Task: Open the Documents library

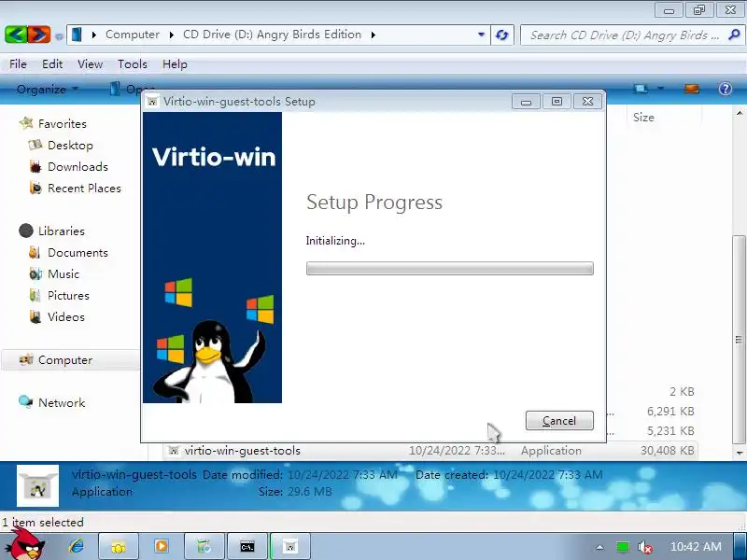Action: [78, 252]
